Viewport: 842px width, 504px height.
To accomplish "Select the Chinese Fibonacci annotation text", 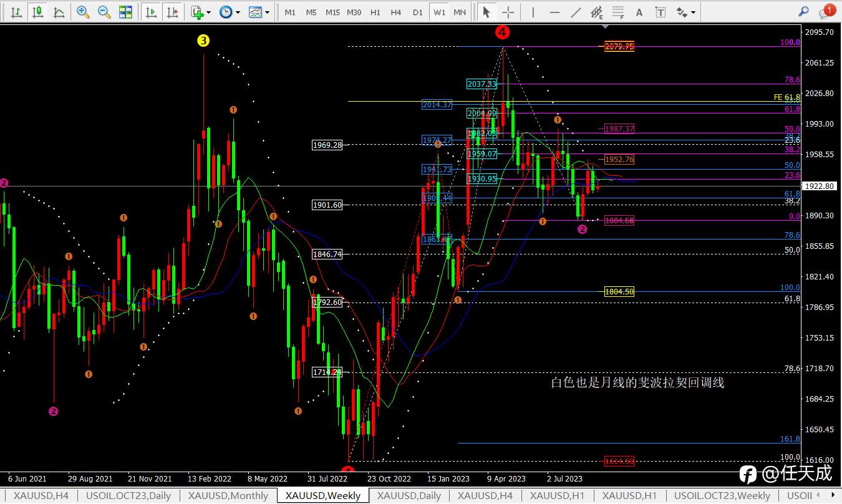I will point(637,382).
